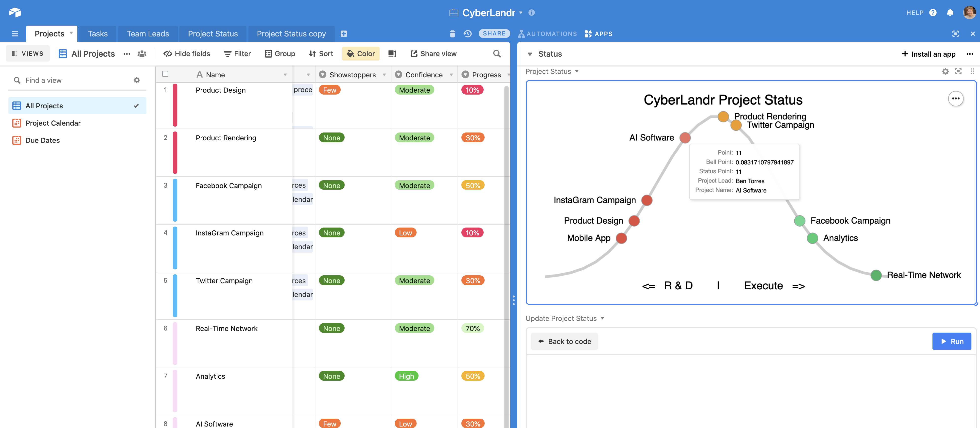Click the Facebook Campaign data point

tap(799, 220)
